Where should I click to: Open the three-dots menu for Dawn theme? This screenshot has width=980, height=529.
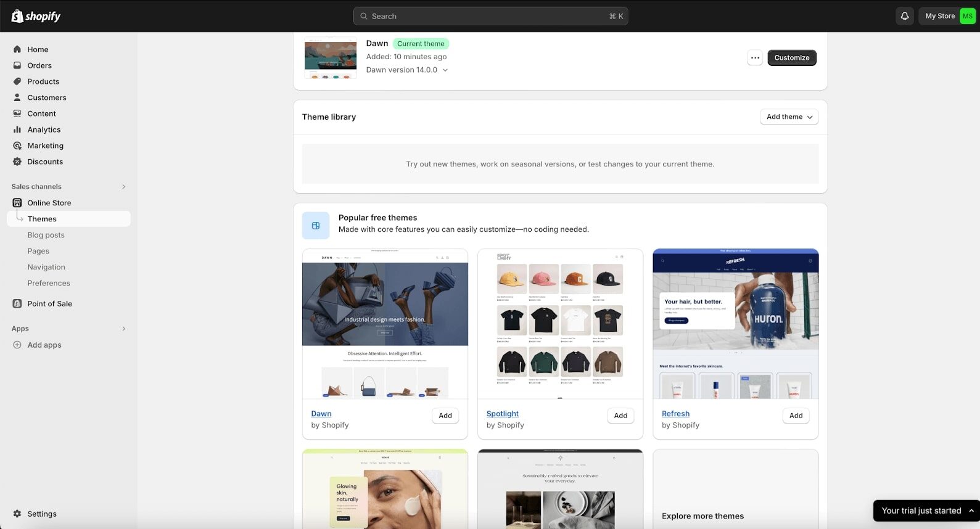[x=755, y=58]
